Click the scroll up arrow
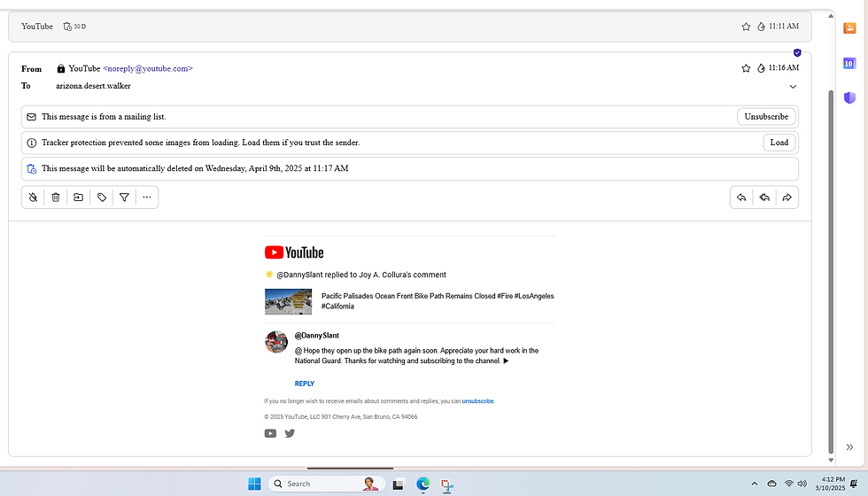The width and height of the screenshot is (868, 496). [831, 16]
